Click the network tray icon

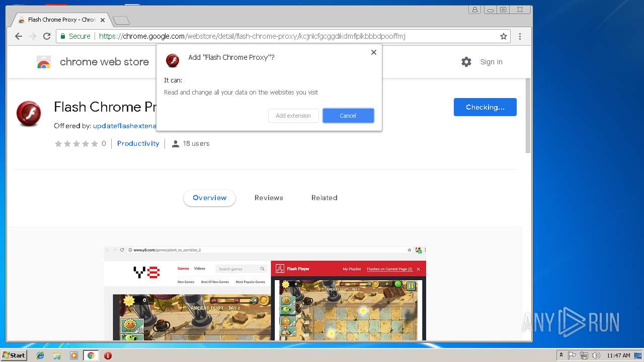(x=584, y=355)
